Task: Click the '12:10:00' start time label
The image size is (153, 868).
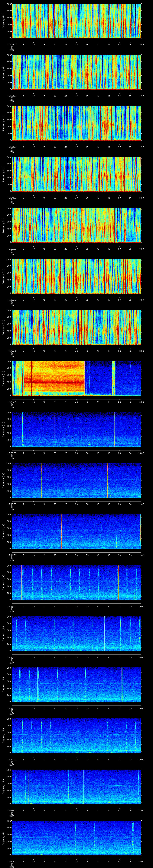Action: (x=12, y=504)
